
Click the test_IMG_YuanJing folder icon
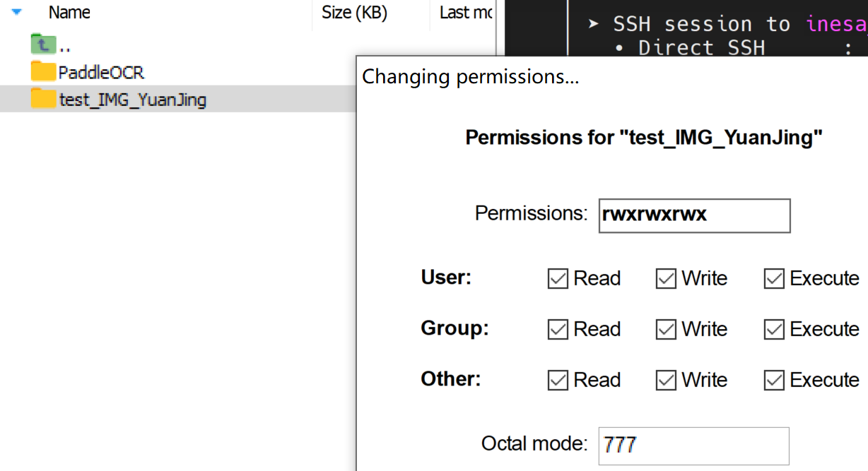[x=43, y=99]
